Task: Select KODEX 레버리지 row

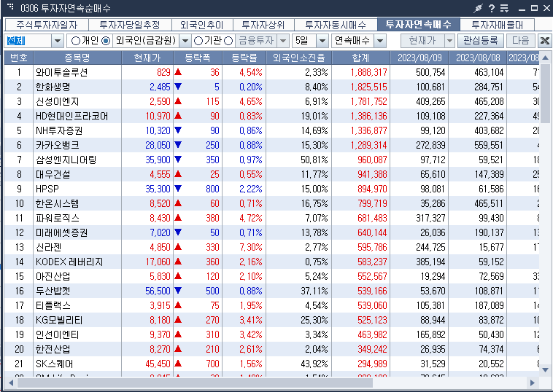Action: pyautogui.click(x=69, y=262)
